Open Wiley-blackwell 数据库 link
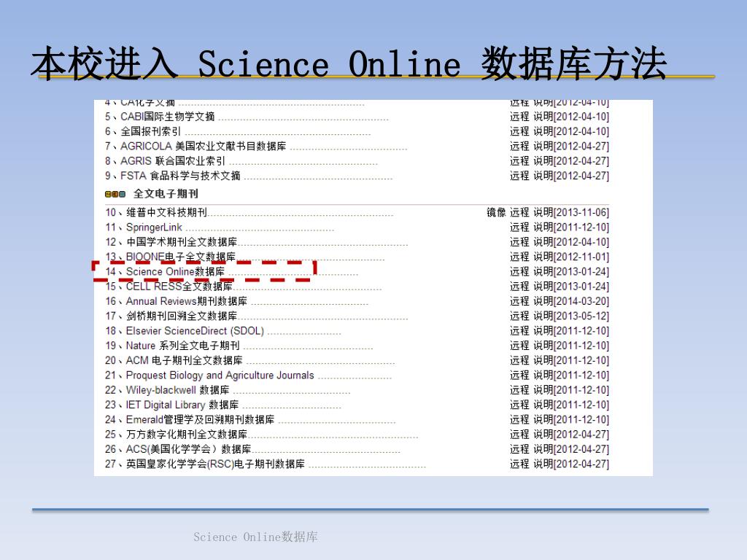The image size is (747, 560). (177, 390)
